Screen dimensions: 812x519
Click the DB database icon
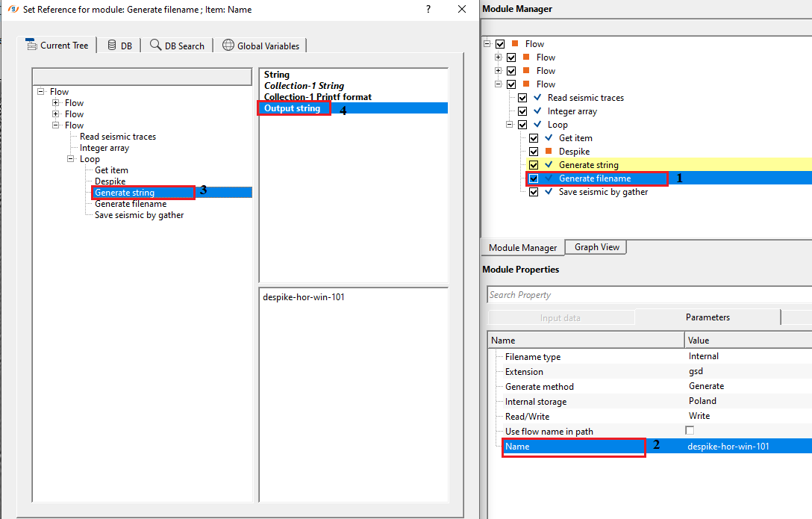(x=111, y=45)
